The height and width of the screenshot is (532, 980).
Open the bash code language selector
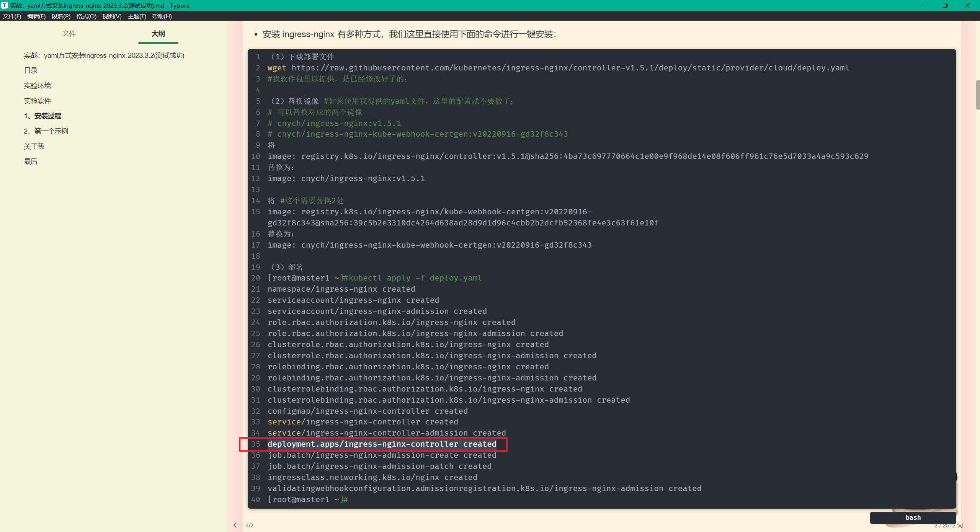click(913, 517)
